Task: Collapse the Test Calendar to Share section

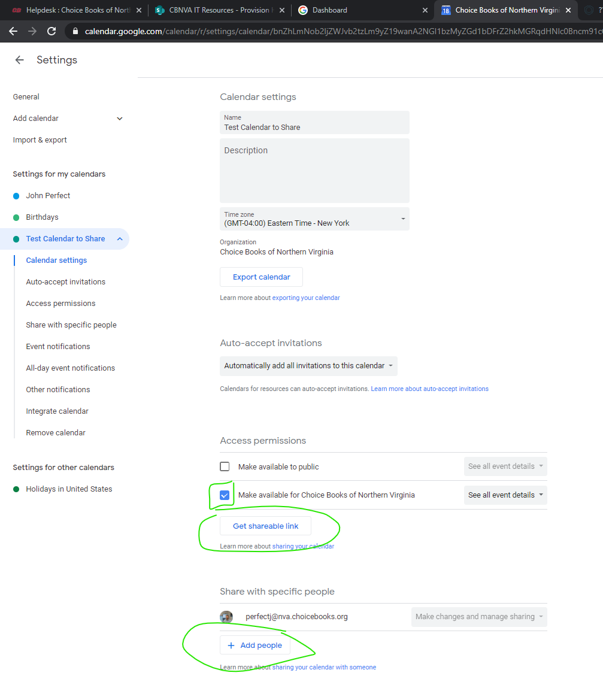Action: point(120,239)
